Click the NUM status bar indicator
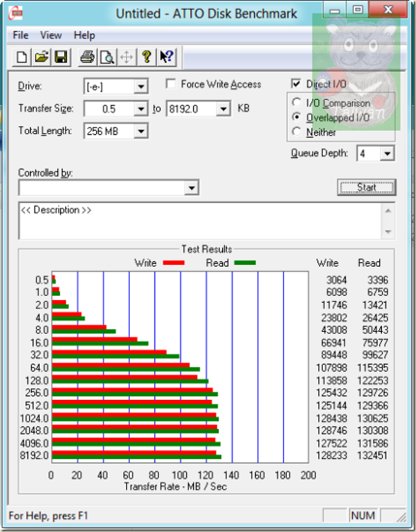The width and height of the screenshot is (416, 532). click(363, 515)
